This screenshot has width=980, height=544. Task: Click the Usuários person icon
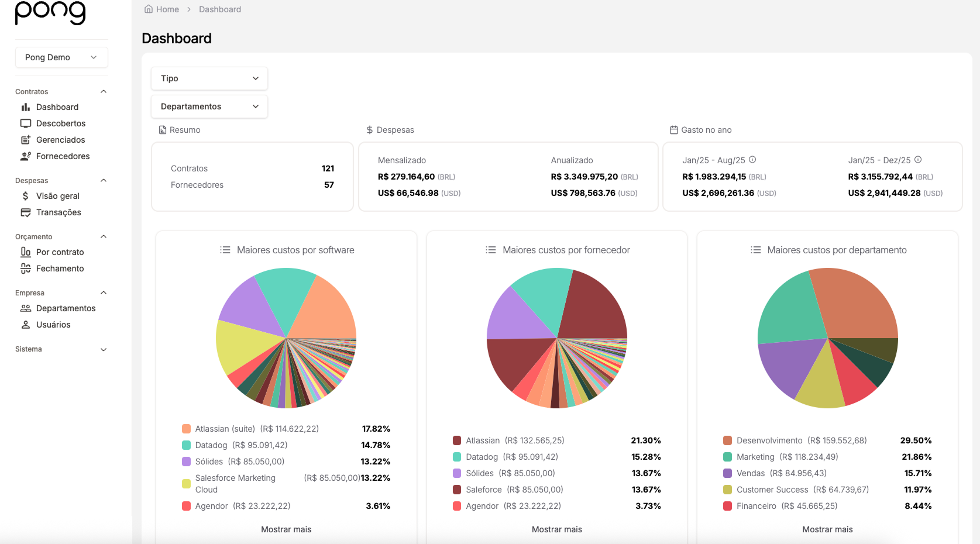26,325
